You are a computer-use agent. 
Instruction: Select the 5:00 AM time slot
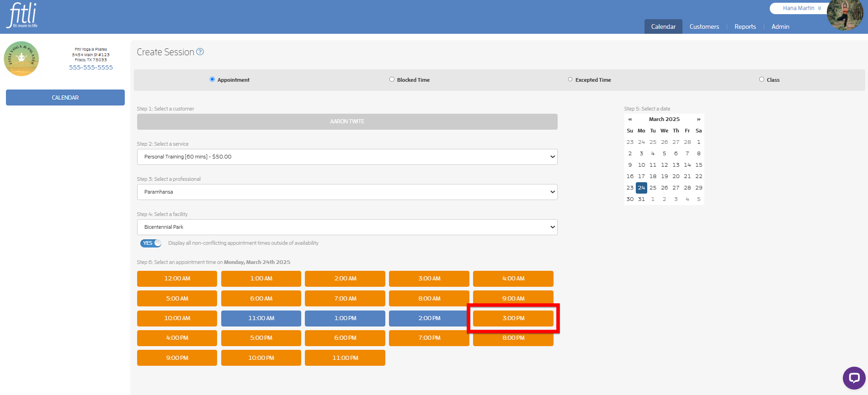[177, 298]
